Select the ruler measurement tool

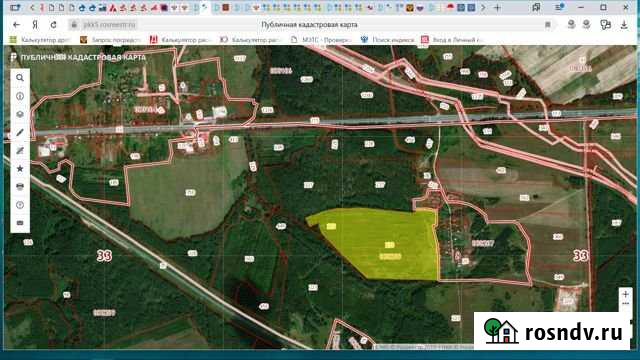click(20, 151)
